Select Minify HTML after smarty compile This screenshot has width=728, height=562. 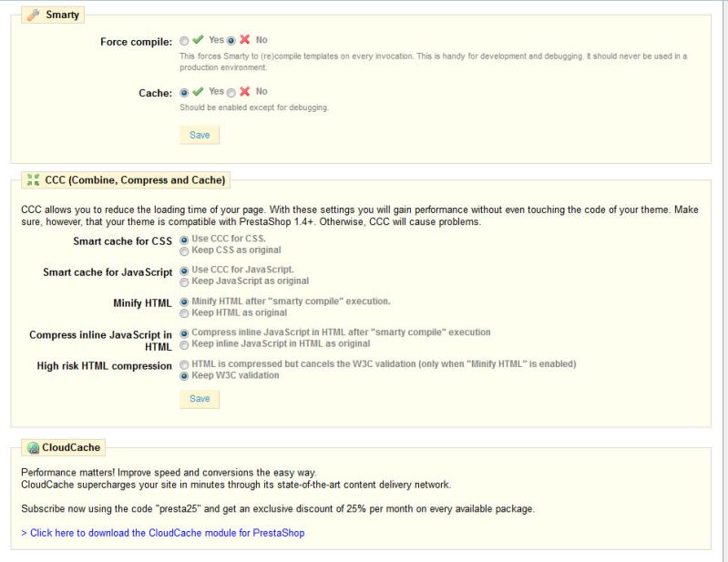[x=184, y=302]
